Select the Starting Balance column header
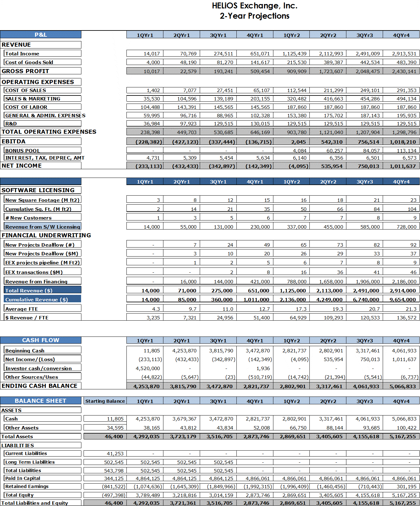The image size is (420, 506). 105,401
